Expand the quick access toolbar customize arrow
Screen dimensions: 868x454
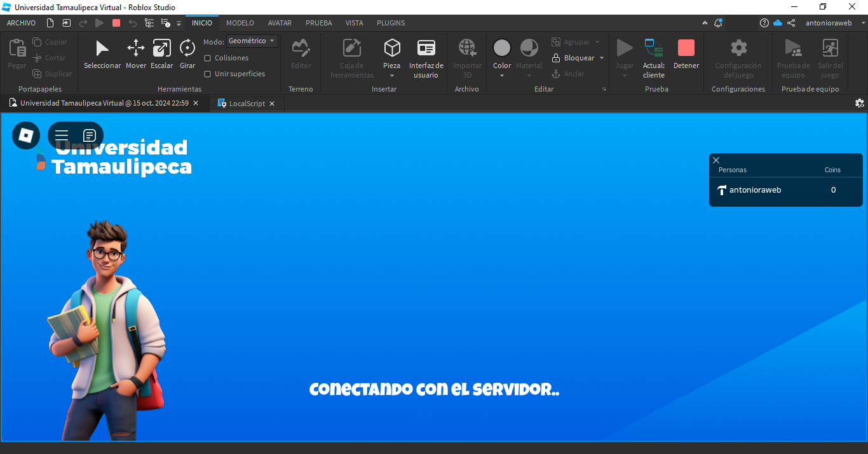179,24
